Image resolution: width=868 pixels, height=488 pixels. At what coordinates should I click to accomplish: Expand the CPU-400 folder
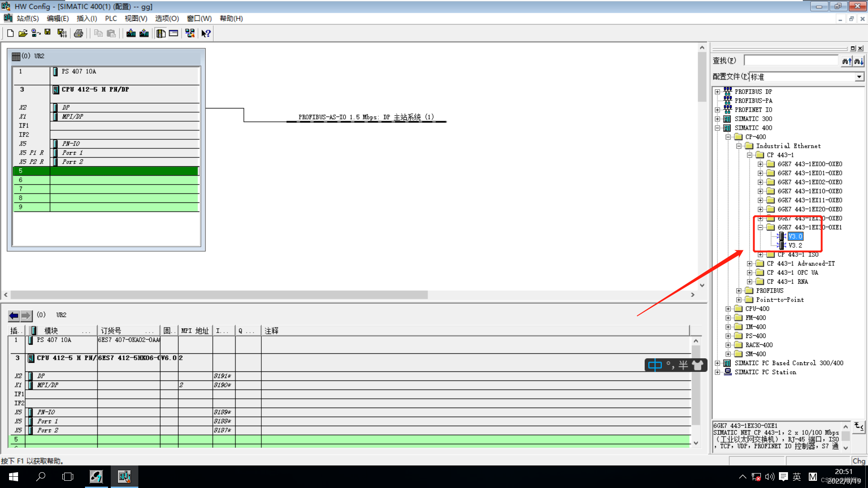728,309
